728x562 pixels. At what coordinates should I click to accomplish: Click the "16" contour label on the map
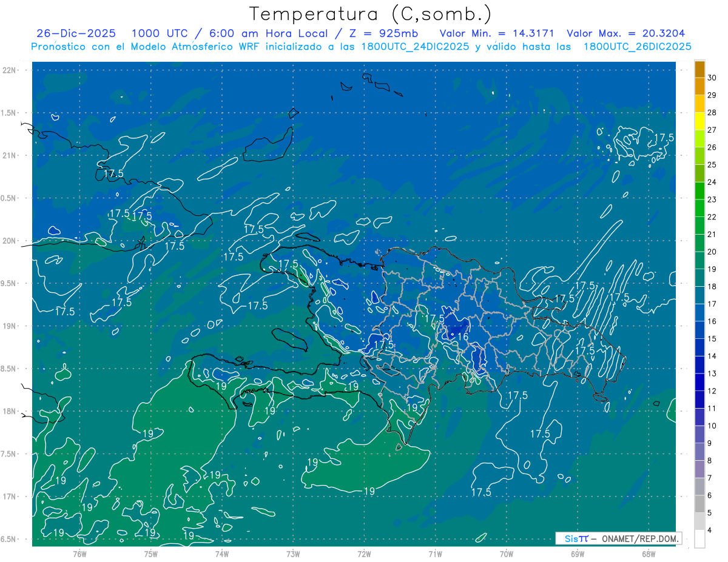coord(463,336)
